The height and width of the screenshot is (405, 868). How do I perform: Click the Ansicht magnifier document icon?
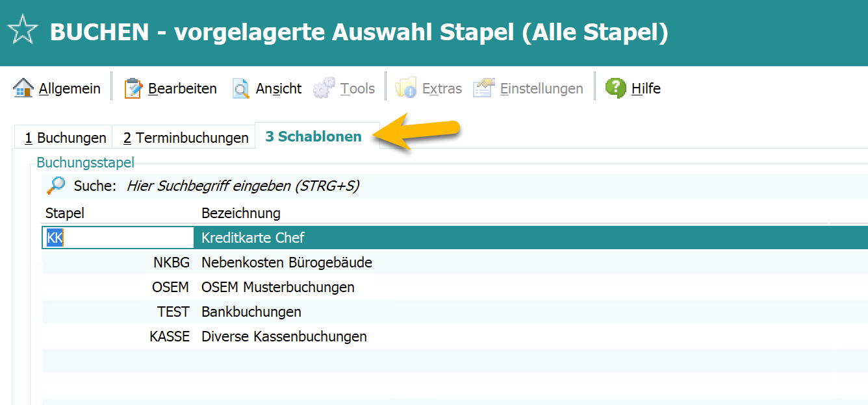(241, 88)
